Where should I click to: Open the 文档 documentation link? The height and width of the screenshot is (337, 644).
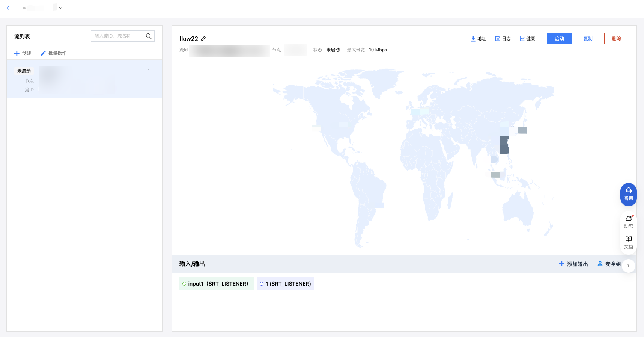point(628,242)
